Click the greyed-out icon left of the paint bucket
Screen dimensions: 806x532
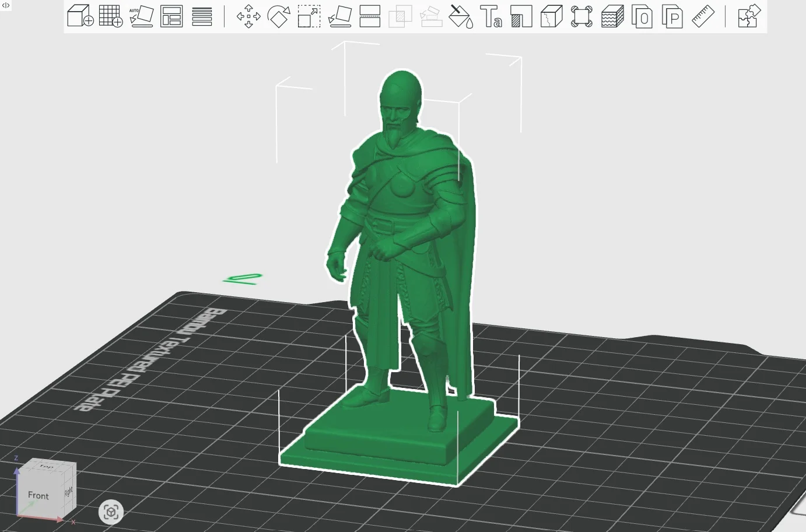(430, 16)
